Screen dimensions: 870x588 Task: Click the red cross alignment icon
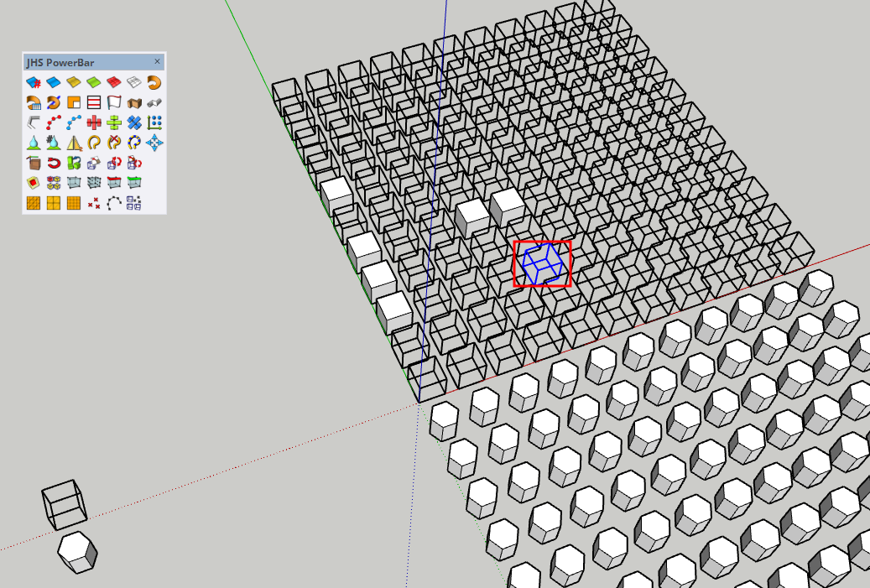(94, 122)
